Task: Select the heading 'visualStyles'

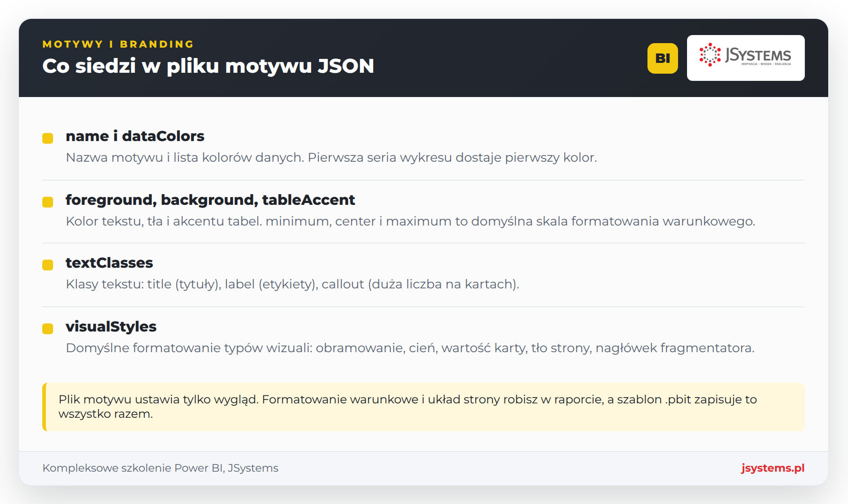Action: click(x=111, y=327)
